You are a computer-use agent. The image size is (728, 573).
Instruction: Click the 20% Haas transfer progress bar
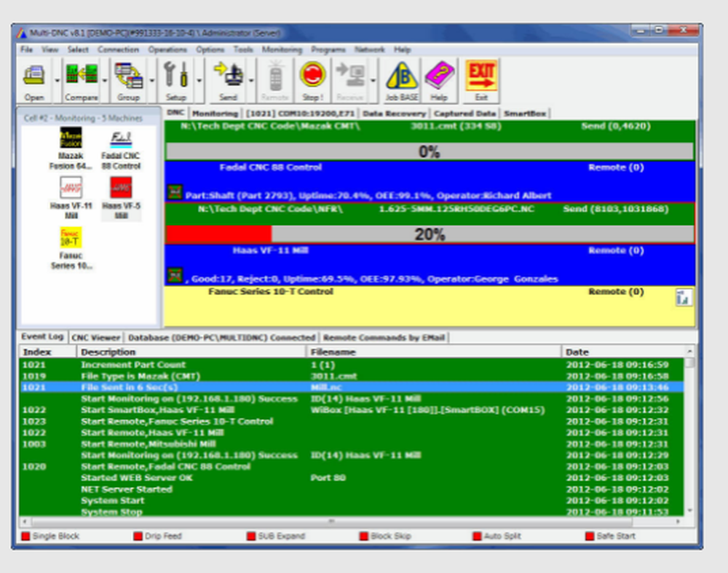click(430, 234)
